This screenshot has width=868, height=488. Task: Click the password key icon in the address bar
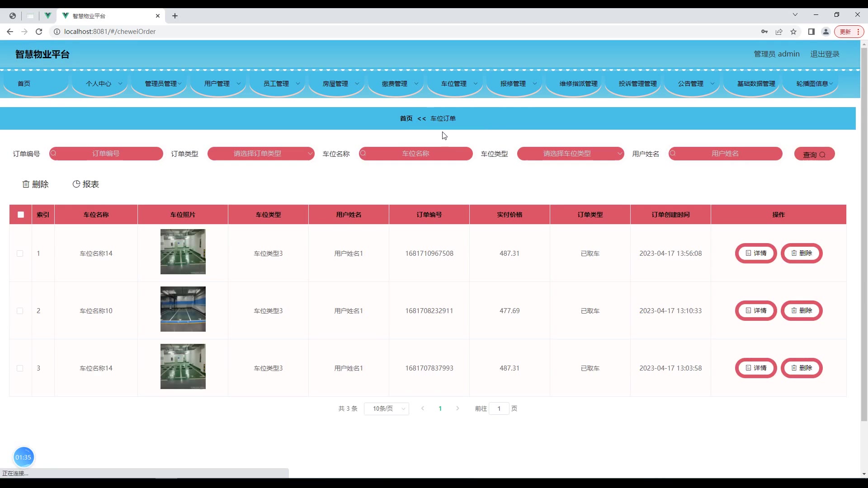[764, 32]
